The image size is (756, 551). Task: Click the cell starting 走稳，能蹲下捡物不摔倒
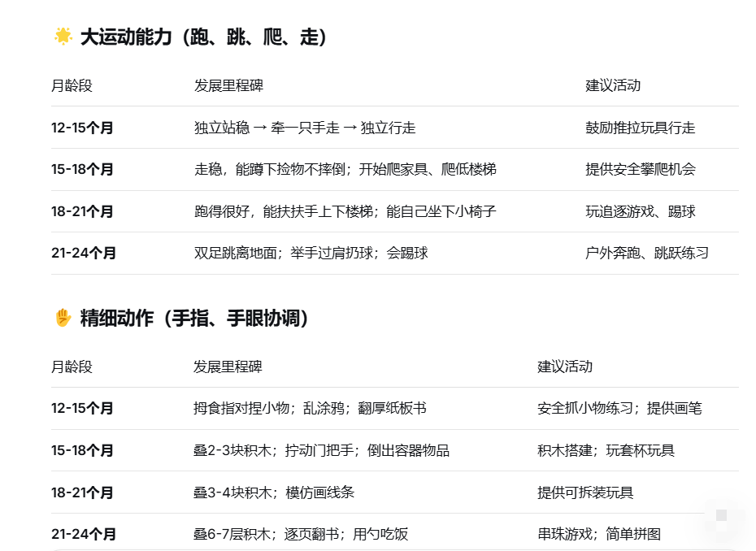[x=345, y=169]
